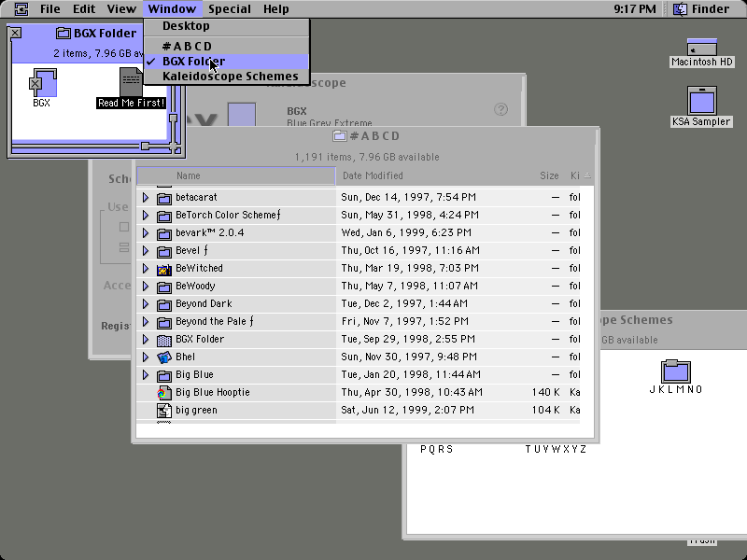
Task: Select the P Q R S folder label
Action: pyautogui.click(x=436, y=450)
